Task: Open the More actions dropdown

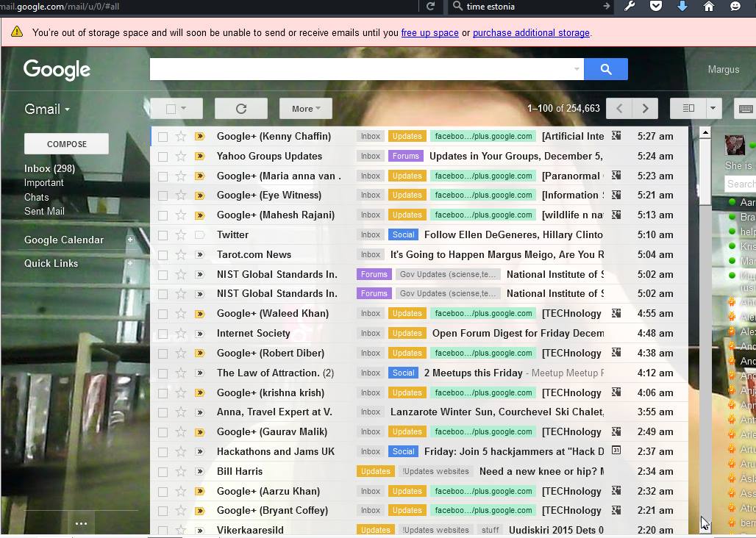Action: 306,109
